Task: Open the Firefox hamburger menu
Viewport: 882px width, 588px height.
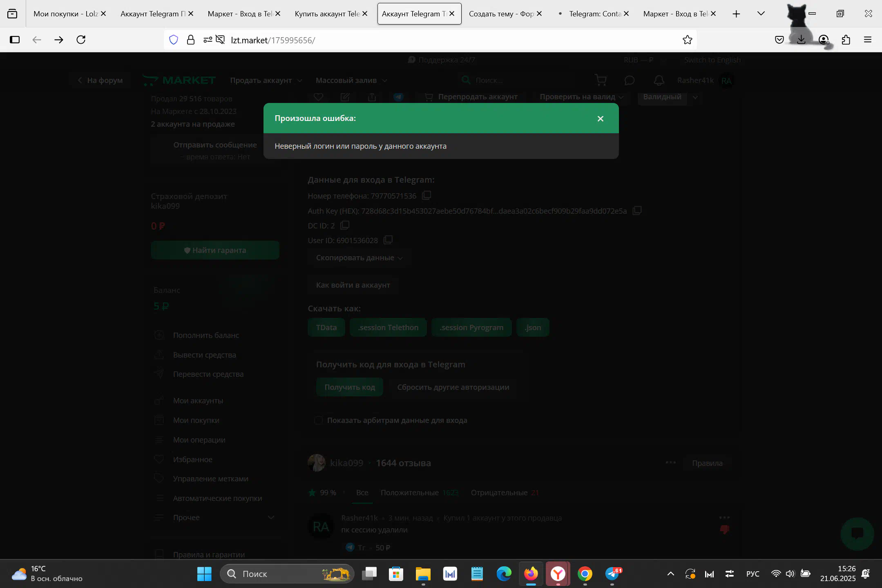Action: click(x=868, y=40)
